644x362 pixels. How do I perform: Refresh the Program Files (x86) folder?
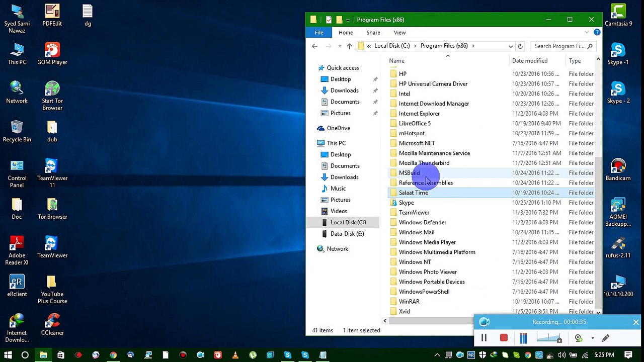tap(520, 46)
